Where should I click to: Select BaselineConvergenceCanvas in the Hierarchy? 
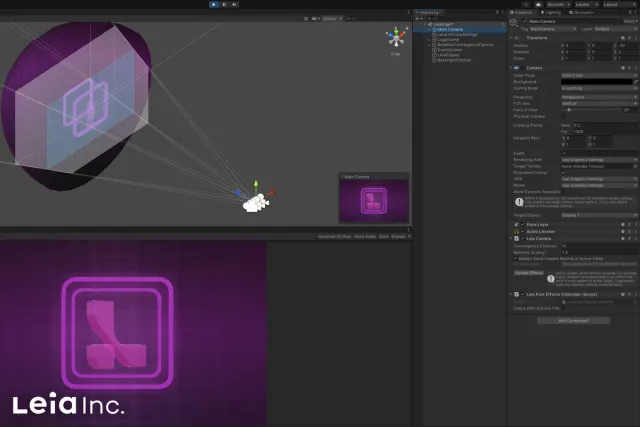pos(465,44)
